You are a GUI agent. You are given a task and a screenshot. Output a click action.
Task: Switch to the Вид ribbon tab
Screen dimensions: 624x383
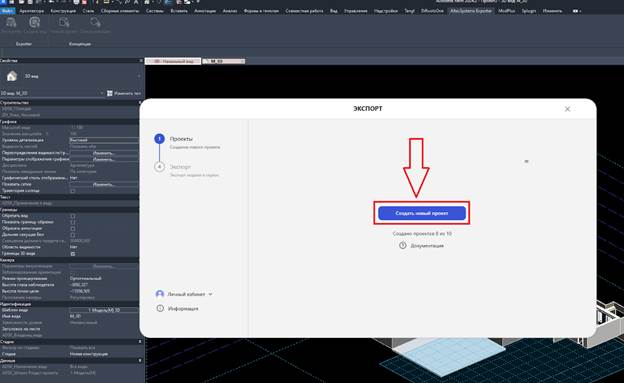click(333, 11)
